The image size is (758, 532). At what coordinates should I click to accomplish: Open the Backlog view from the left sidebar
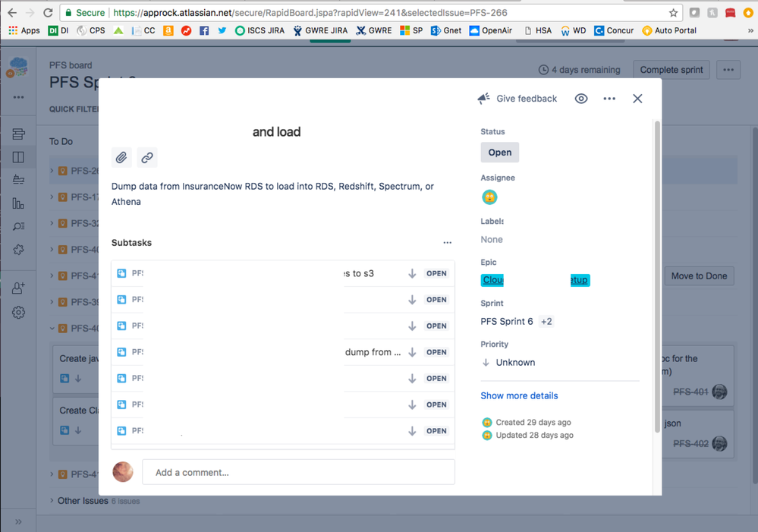pos(19,134)
